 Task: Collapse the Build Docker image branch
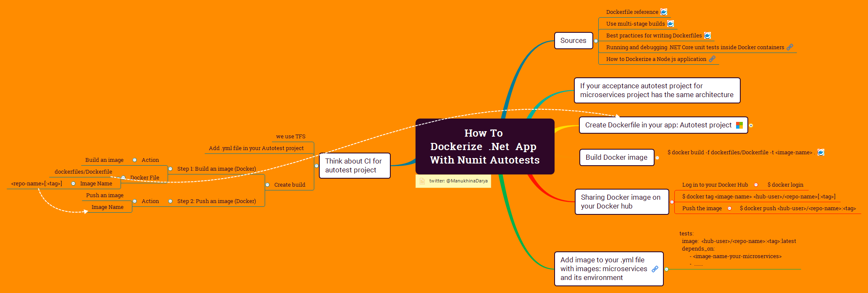point(657,158)
